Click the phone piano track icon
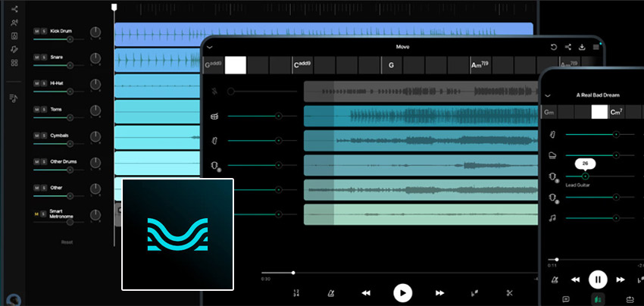Screen dimensions: 644x306 (553, 155)
